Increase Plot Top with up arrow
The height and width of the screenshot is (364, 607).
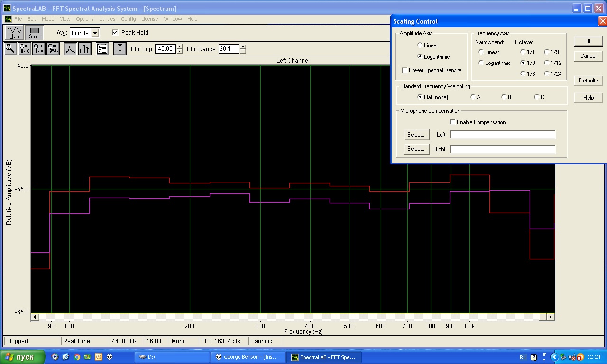[x=179, y=46]
